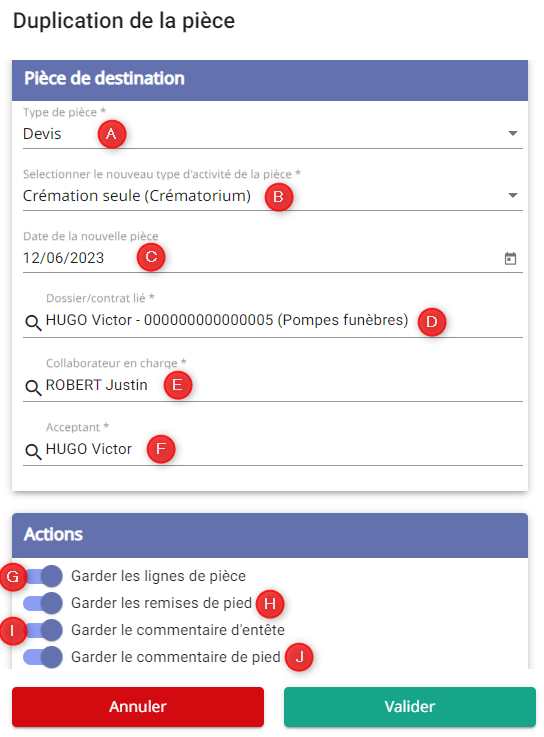Click the magnifier next to ROBERT Justin

click(33, 387)
